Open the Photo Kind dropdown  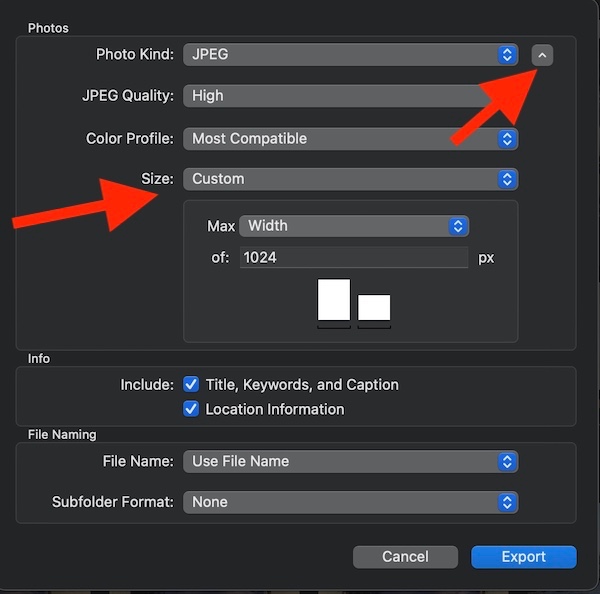click(x=340, y=54)
